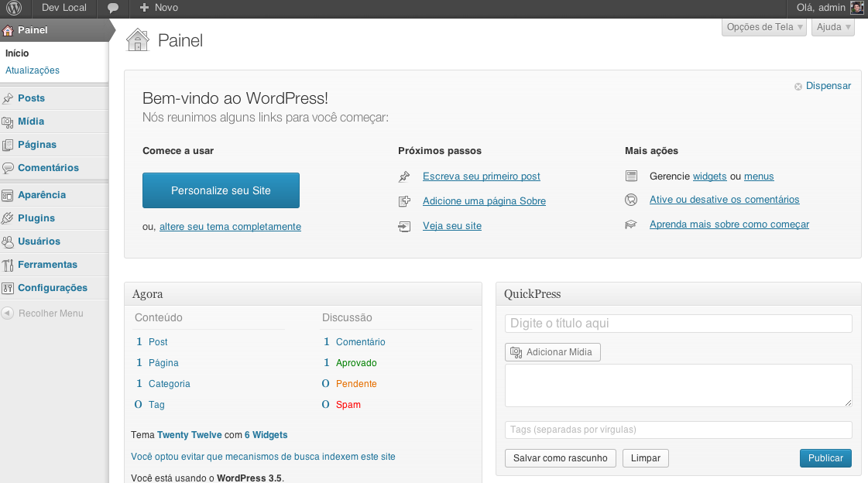Click the Pendente comments link
The width and height of the screenshot is (868, 483).
point(356,384)
